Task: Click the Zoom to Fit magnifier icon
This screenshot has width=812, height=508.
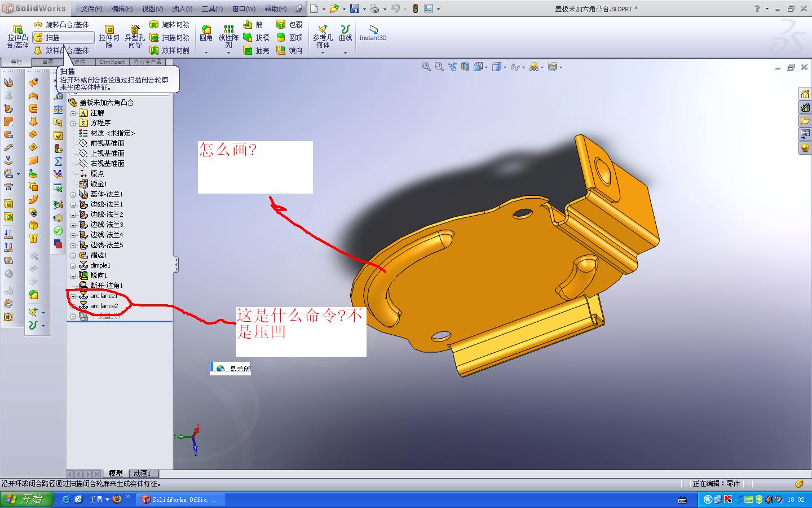Action: tap(426, 67)
